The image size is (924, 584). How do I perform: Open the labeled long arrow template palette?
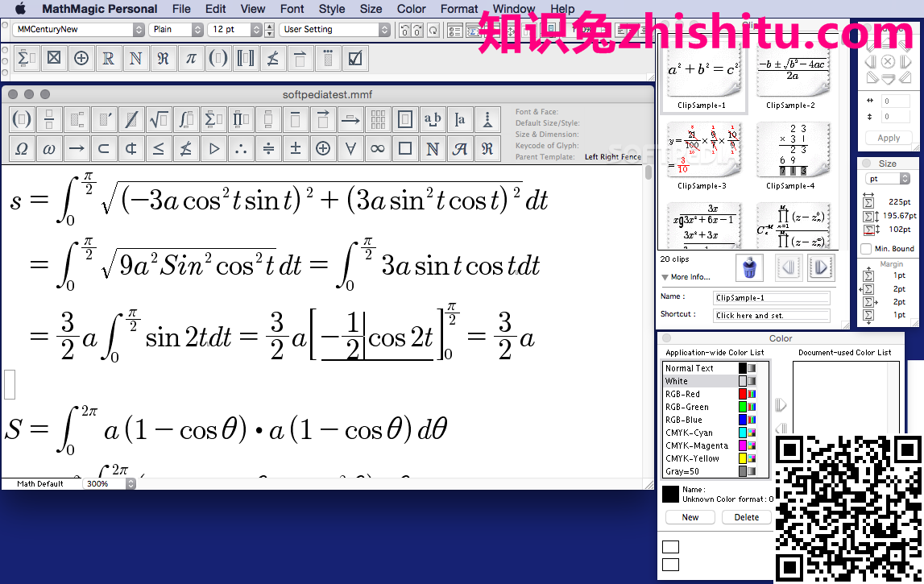click(350, 120)
